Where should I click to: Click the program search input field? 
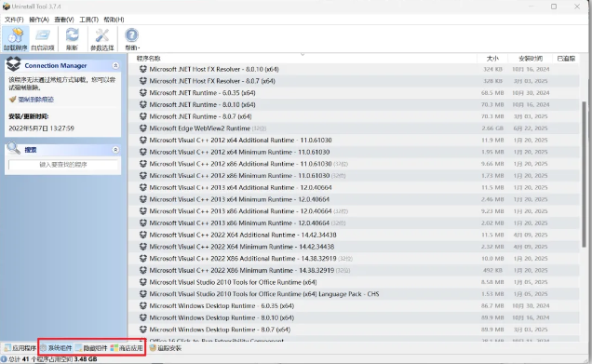[x=63, y=165]
